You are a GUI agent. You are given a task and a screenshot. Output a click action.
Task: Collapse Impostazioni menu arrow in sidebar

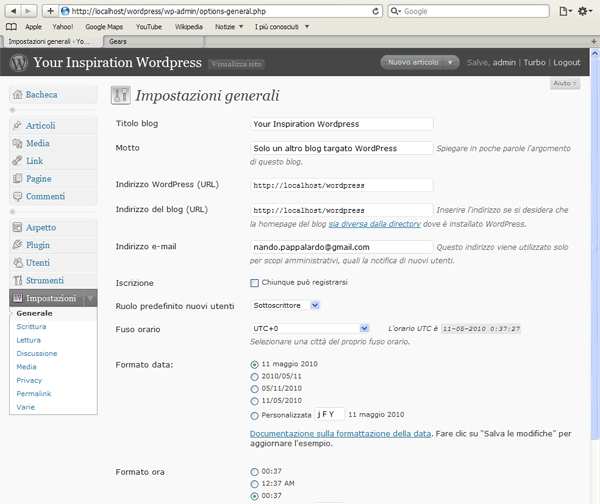point(91,298)
